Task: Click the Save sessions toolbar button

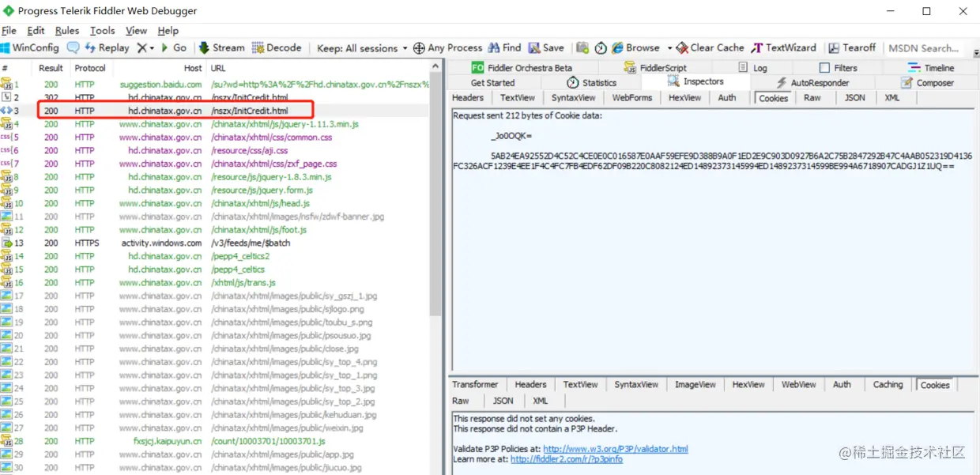Action: point(546,47)
